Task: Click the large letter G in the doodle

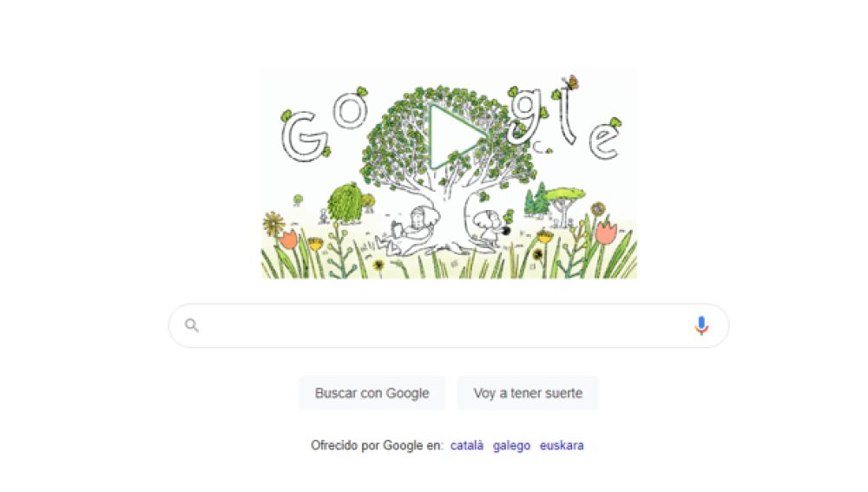Action: click(x=303, y=135)
